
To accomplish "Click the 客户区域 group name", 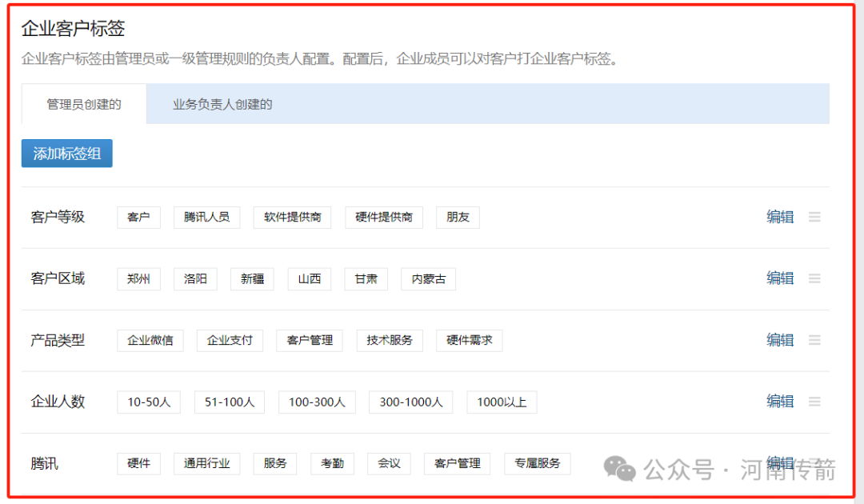I will click(x=58, y=278).
